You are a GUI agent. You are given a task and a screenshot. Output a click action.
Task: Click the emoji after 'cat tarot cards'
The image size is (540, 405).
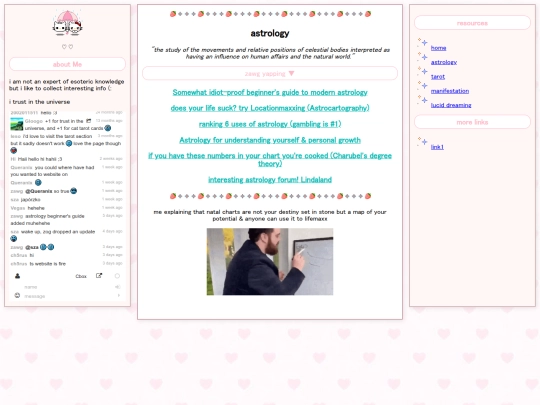click(x=108, y=128)
